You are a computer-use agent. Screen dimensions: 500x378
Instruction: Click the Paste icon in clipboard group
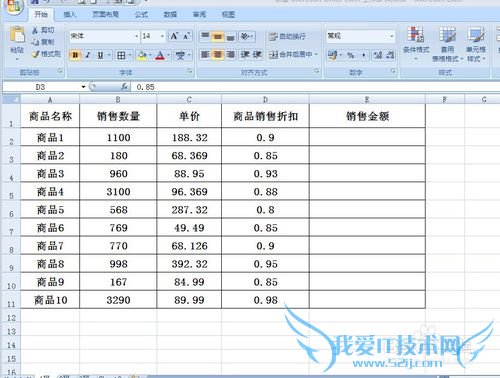tap(17, 35)
